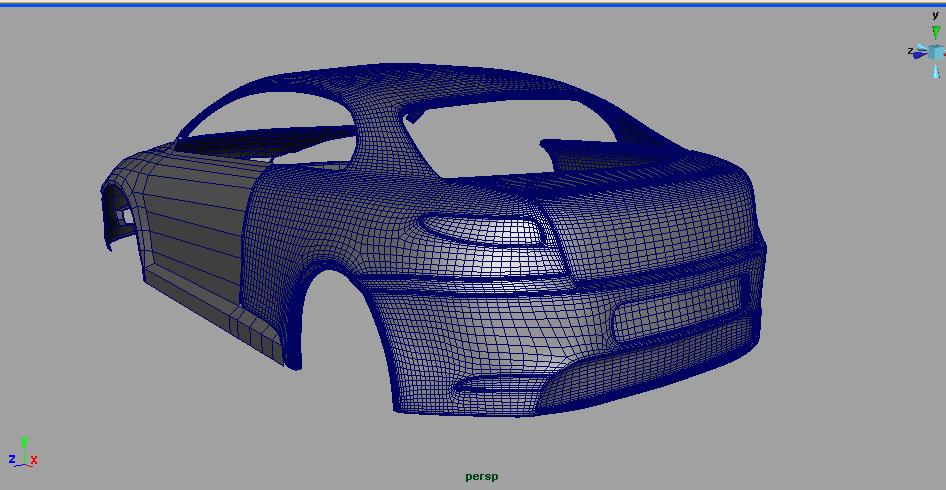Click the green Y cone on view compass

click(936, 32)
